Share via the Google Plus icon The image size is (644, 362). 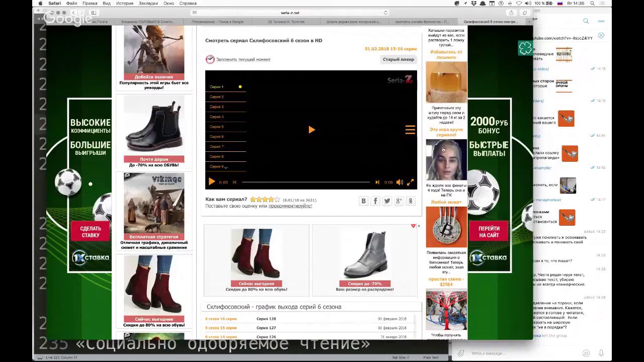click(399, 201)
